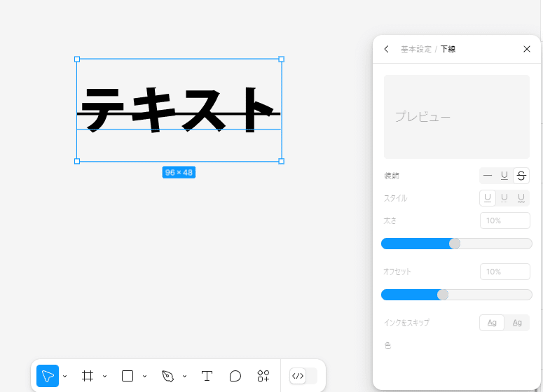This screenshot has width=543, height=392.
Task: Select the Text tool
Action: [207, 376]
